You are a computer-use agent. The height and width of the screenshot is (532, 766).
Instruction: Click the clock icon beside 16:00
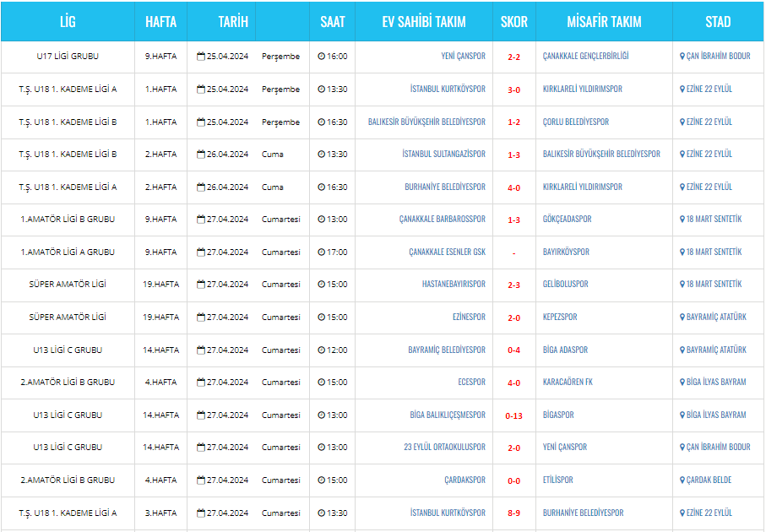point(321,57)
